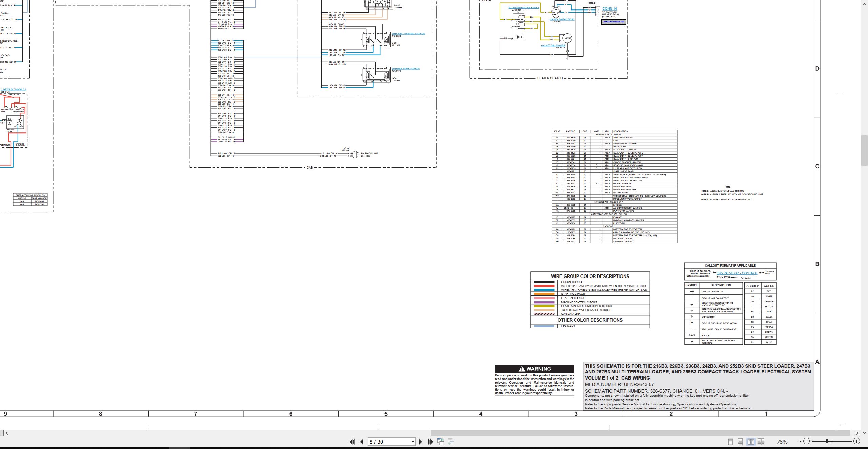
Task: Click the WIRE GROUP COLOR DESCRIPTIONS heading
Action: tap(590, 276)
